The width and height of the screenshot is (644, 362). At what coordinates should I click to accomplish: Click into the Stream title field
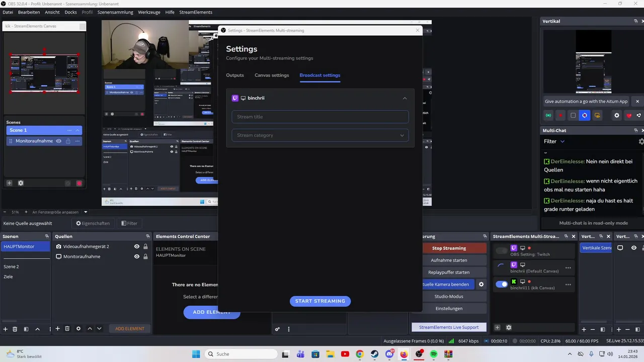pyautogui.click(x=320, y=117)
